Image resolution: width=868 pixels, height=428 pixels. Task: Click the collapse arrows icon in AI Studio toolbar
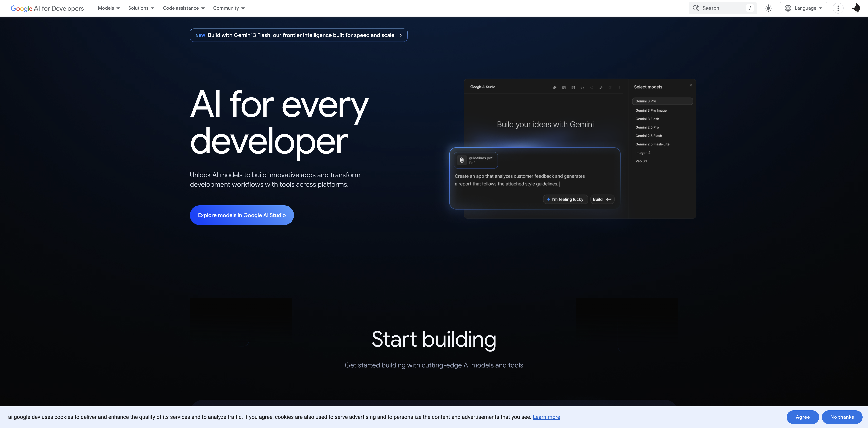click(601, 88)
